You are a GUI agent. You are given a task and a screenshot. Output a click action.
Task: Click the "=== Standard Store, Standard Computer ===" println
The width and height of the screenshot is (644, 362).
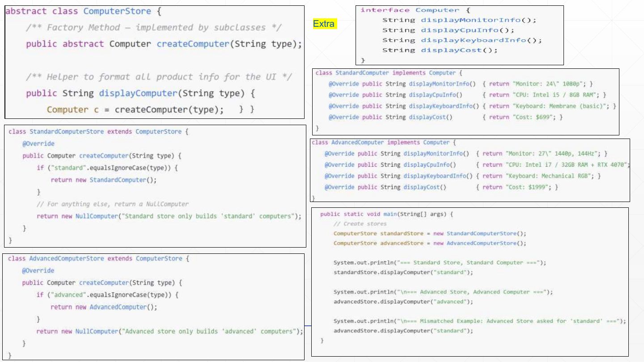tap(440, 263)
